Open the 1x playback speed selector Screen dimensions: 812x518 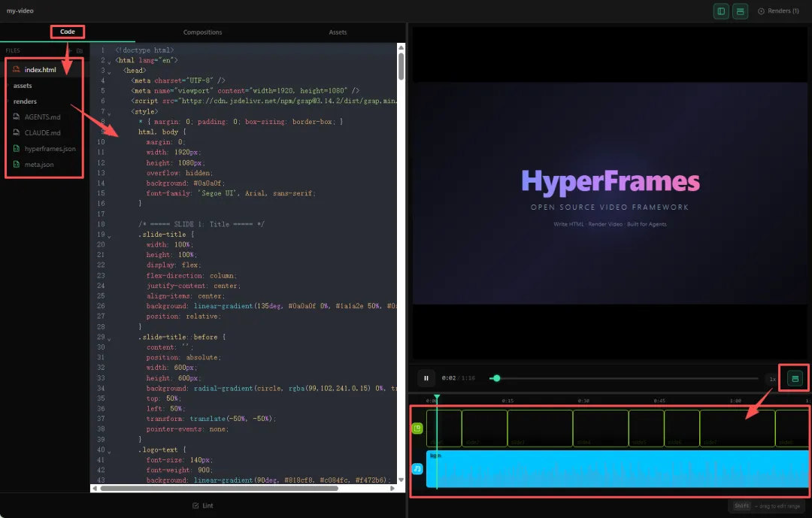[x=772, y=379]
